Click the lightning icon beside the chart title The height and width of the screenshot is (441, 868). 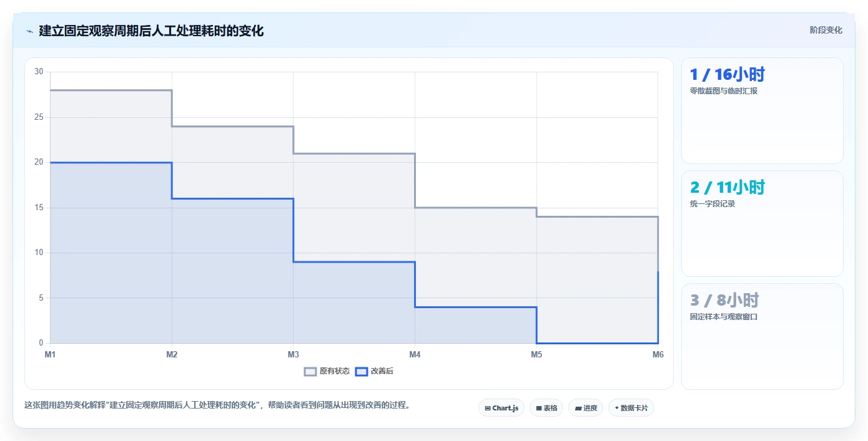coord(29,31)
